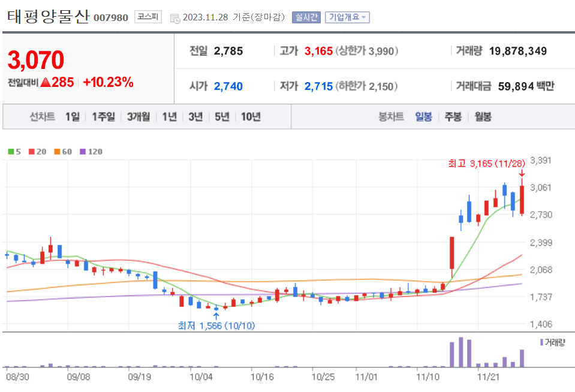Click the red 20-day moving average swatch
The height and width of the screenshot is (392, 575).
[x=32, y=152]
